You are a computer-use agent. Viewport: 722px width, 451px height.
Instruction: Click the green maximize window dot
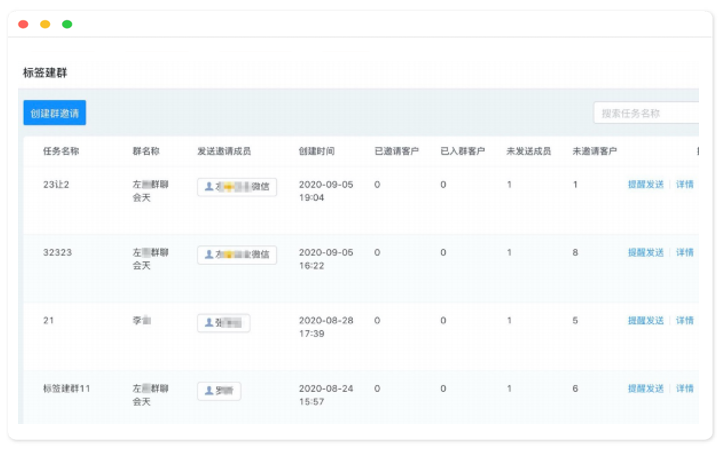pos(67,24)
